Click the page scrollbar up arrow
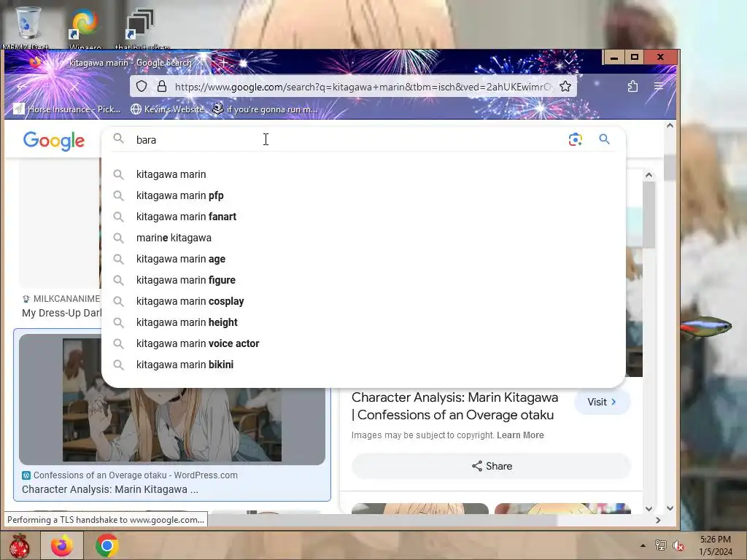Screen dimensions: 747x560 (x=670, y=125)
